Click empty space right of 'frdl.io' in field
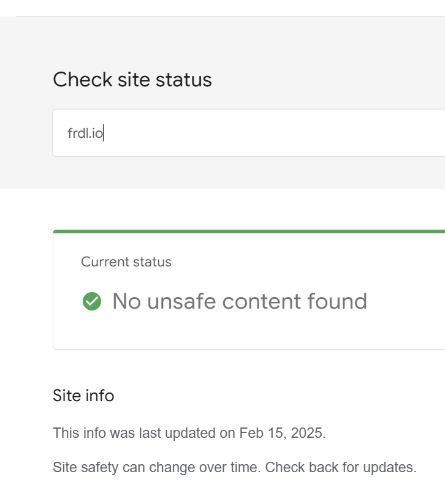This screenshot has height=504, width=445. [276, 133]
